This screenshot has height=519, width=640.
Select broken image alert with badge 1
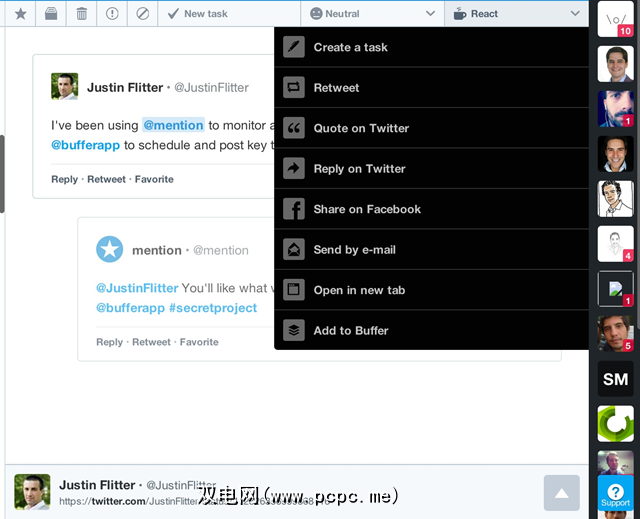pos(616,288)
